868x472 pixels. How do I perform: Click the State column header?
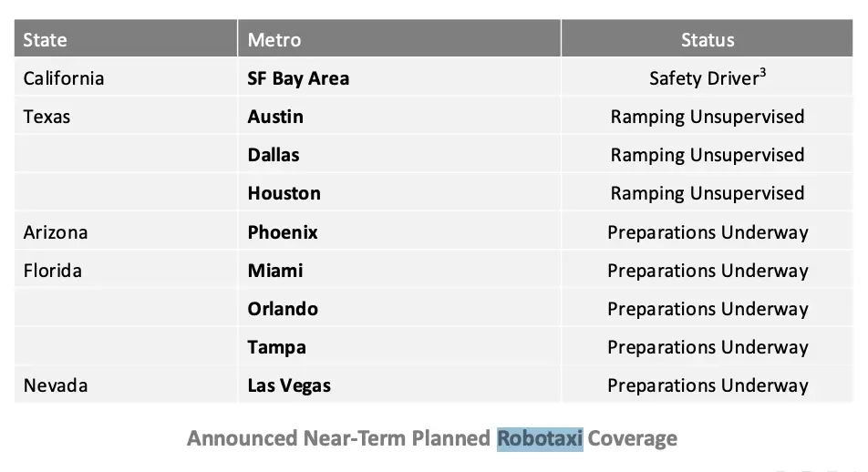pyautogui.click(x=45, y=40)
